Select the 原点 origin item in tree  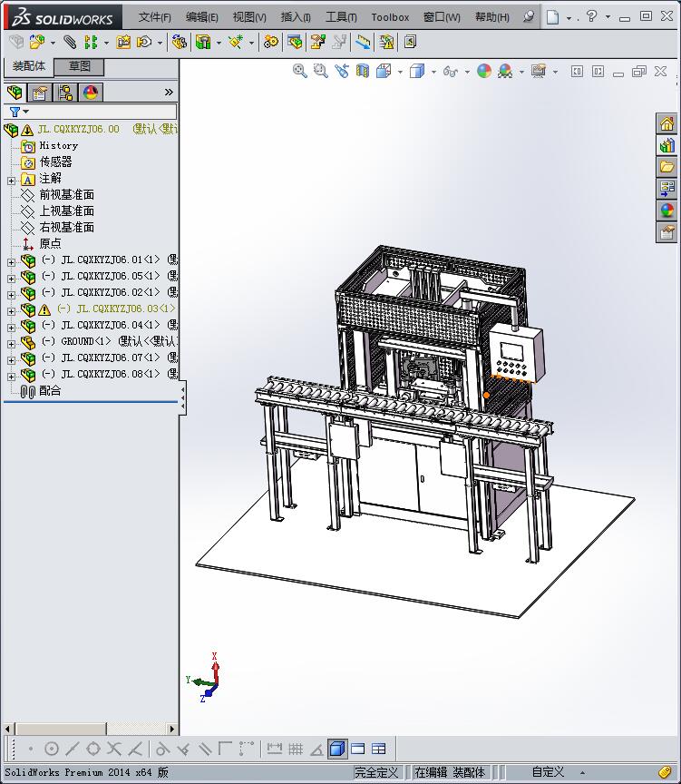[42, 243]
